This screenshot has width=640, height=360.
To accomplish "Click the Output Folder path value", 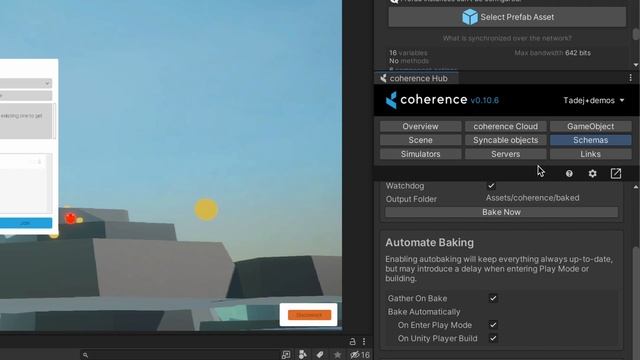I will 532,198.
